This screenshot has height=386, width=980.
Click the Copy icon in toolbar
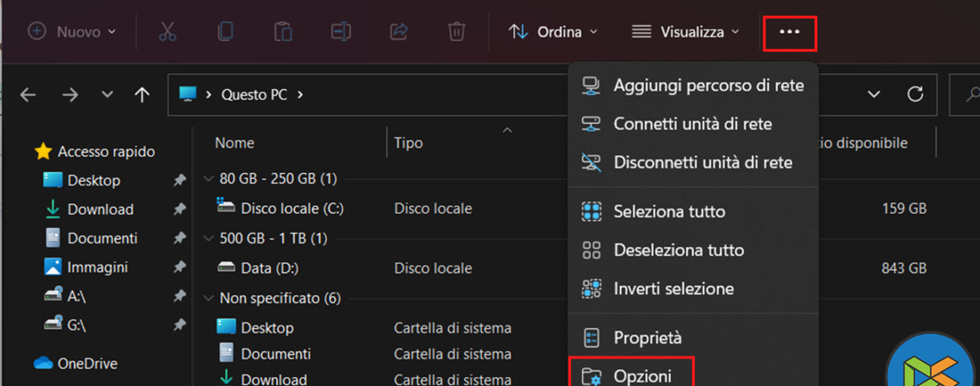click(225, 32)
